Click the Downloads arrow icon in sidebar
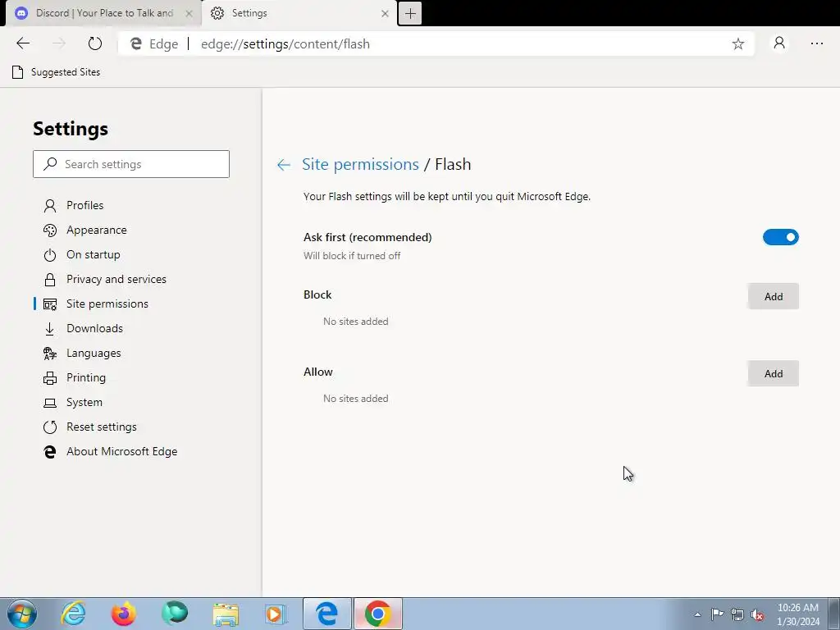 click(50, 328)
